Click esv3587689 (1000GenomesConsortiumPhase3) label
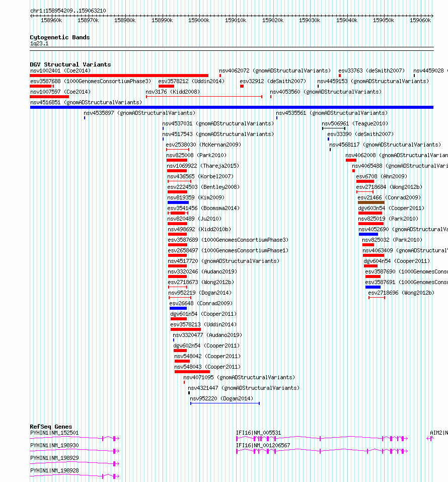This screenshot has width=448, height=482. click(x=229, y=240)
